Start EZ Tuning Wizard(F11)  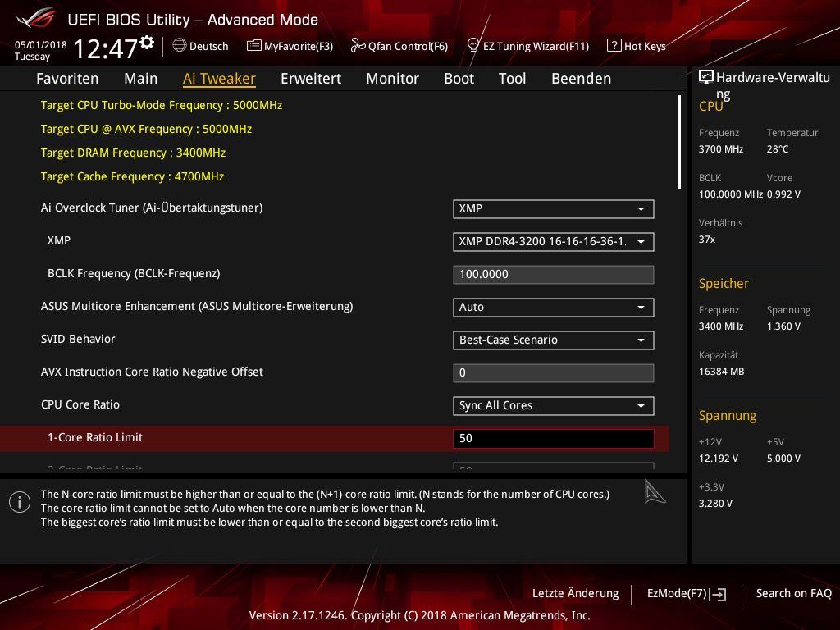coord(528,46)
